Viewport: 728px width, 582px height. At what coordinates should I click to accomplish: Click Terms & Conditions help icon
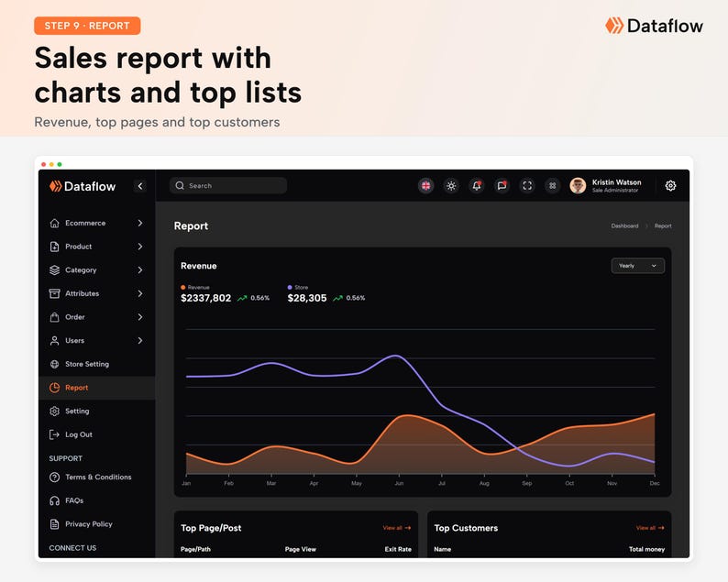point(54,478)
